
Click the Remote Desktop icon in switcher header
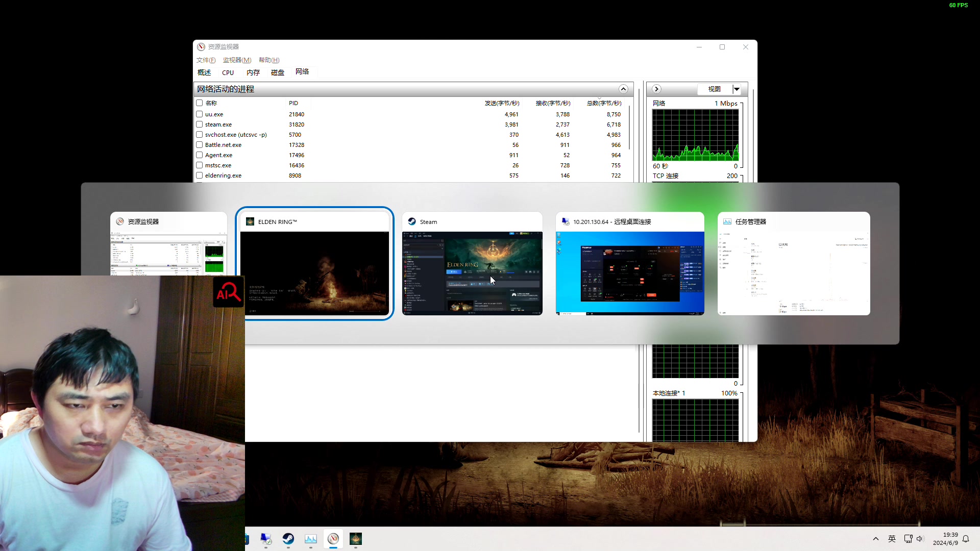[x=566, y=221]
